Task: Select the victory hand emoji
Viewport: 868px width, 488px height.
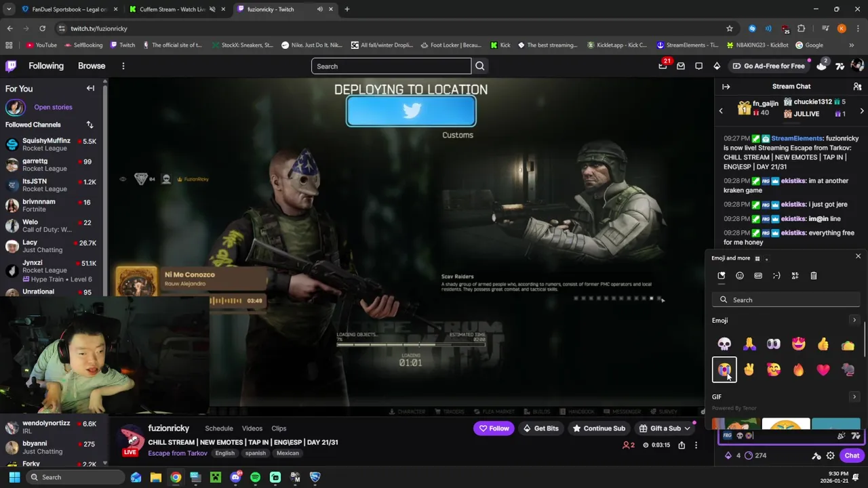Action: click(x=749, y=369)
